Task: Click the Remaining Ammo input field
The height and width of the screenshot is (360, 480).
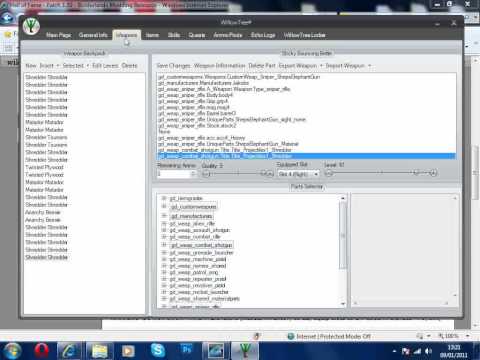Action: pos(174,174)
